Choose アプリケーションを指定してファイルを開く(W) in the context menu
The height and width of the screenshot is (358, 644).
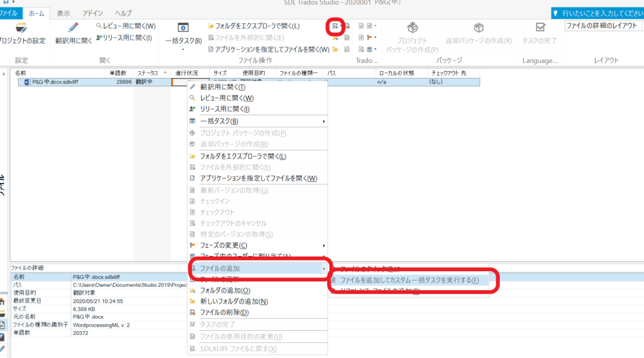[257, 179]
